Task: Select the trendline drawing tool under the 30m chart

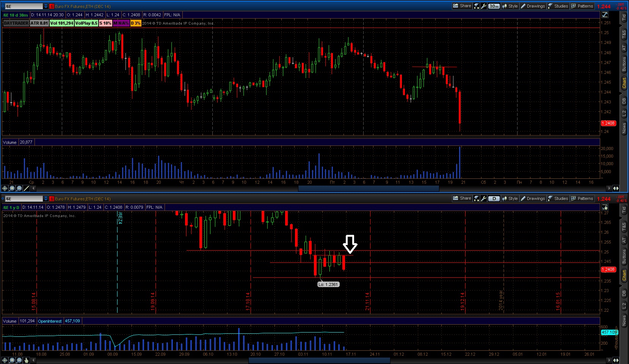Action: point(27,188)
